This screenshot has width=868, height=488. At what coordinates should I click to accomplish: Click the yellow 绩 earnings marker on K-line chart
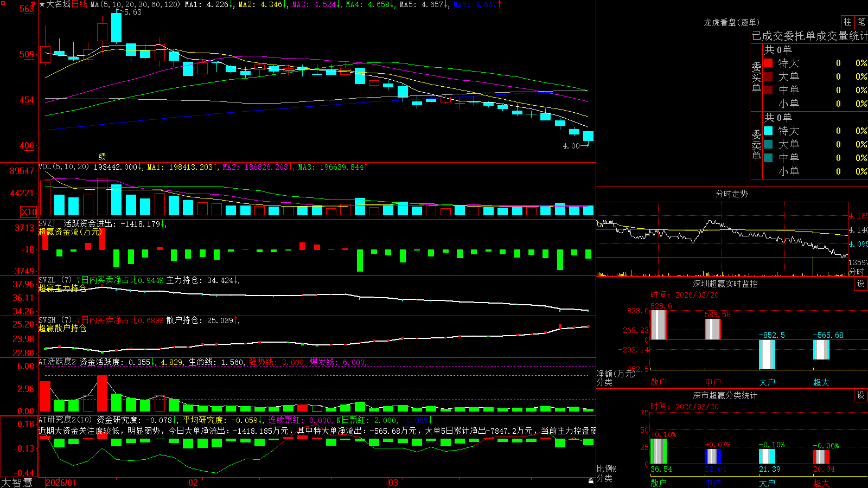pos(102,156)
